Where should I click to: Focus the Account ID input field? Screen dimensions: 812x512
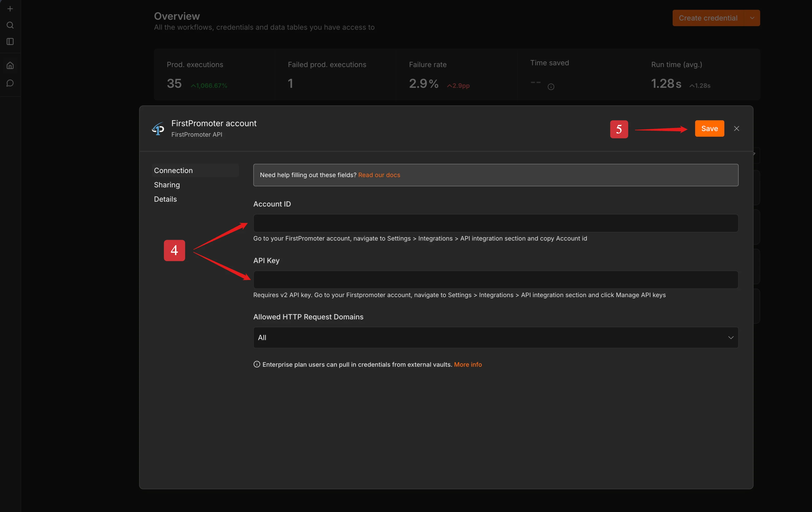(x=496, y=223)
